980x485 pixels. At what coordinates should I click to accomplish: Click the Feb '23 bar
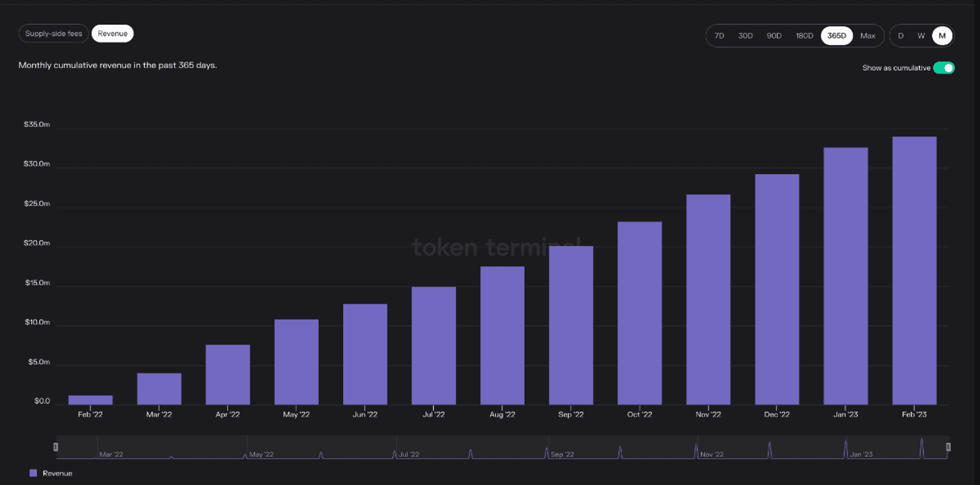pyautogui.click(x=915, y=271)
